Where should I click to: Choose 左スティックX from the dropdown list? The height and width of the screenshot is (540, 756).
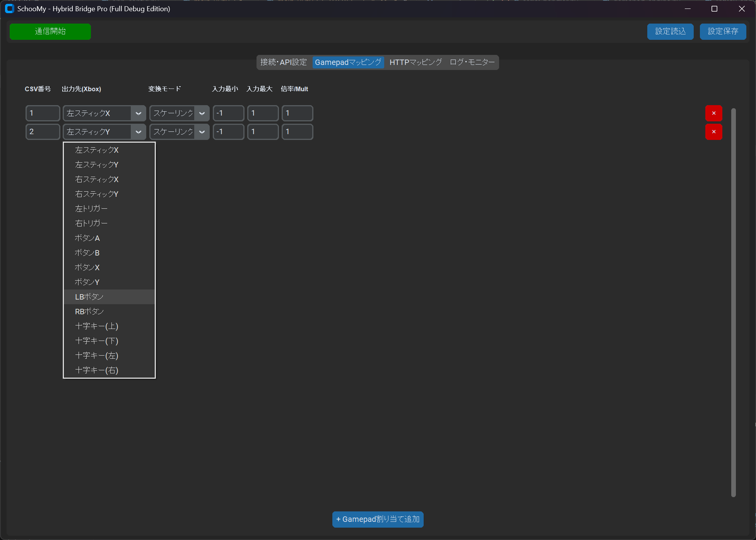click(109, 150)
